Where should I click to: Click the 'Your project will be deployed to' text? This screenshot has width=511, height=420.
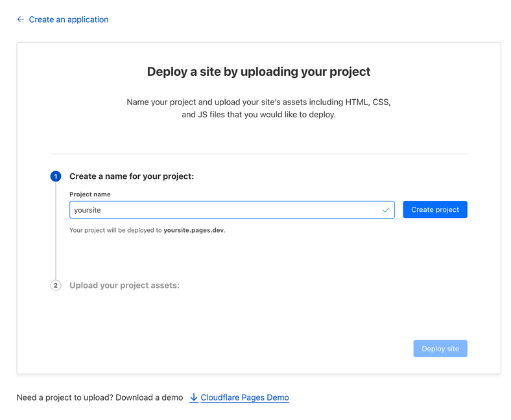pyautogui.click(x=115, y=230)
